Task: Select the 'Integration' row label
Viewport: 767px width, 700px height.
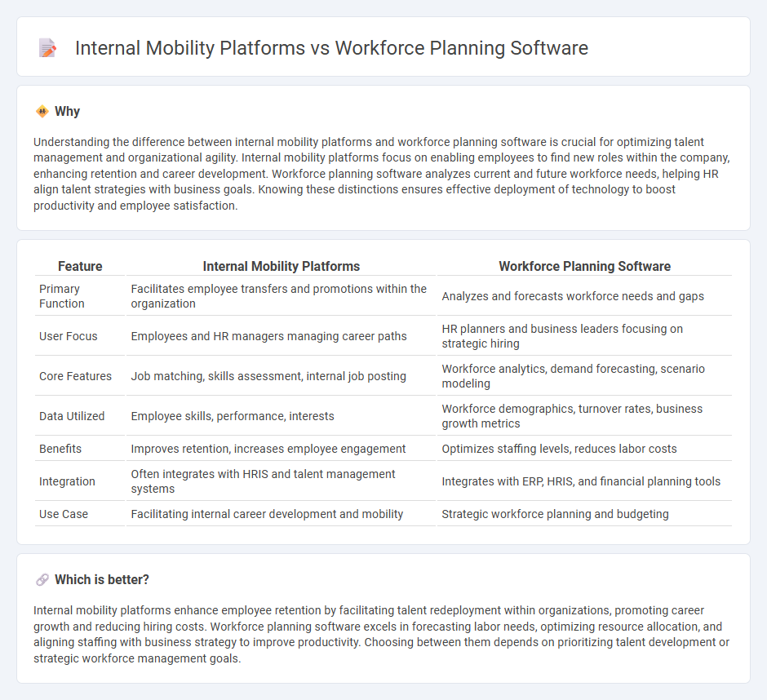Action: coord(67,481)
